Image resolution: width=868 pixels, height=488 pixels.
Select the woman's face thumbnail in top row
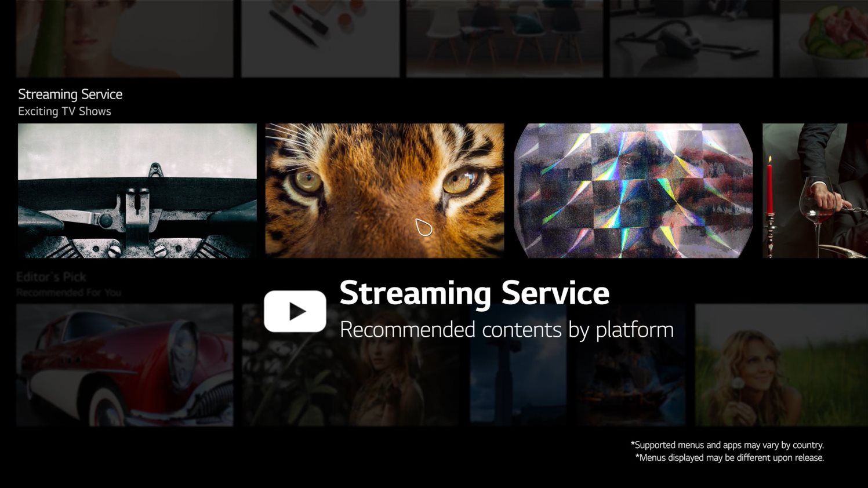pyautogui.click(x=125, y=38)
